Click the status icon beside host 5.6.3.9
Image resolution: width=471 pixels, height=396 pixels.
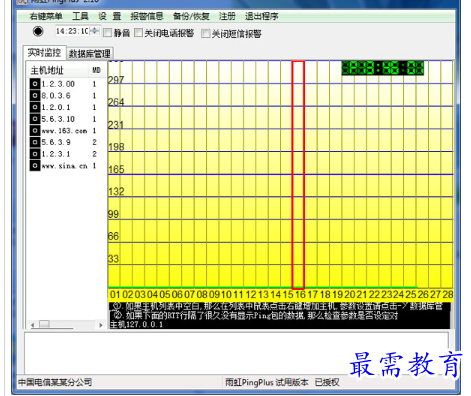click(x=35, y=142)
